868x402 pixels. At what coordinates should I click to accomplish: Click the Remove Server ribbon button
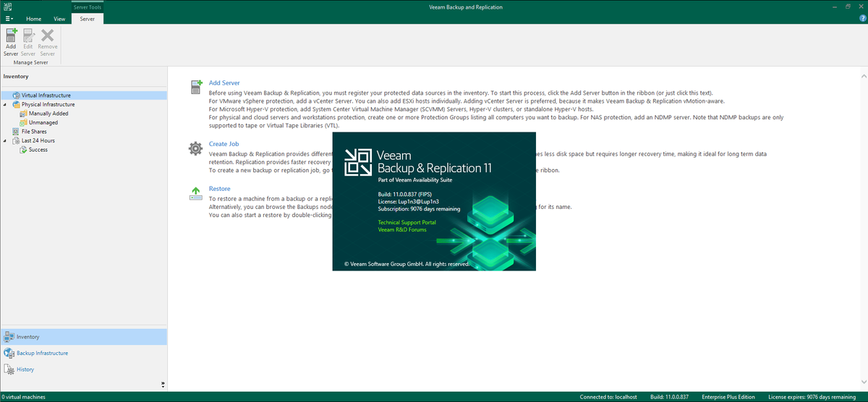pyautogui.click(x=48, y=43)
